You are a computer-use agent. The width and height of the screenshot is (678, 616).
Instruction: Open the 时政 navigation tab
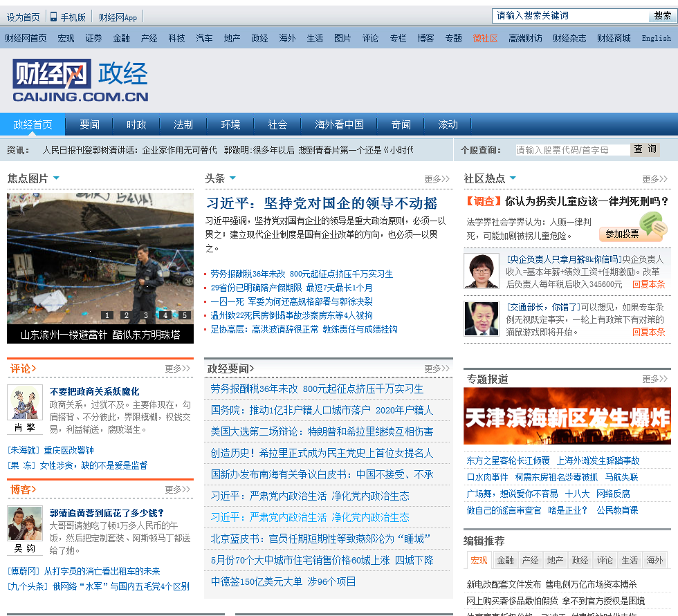click(x=136, y=125)
